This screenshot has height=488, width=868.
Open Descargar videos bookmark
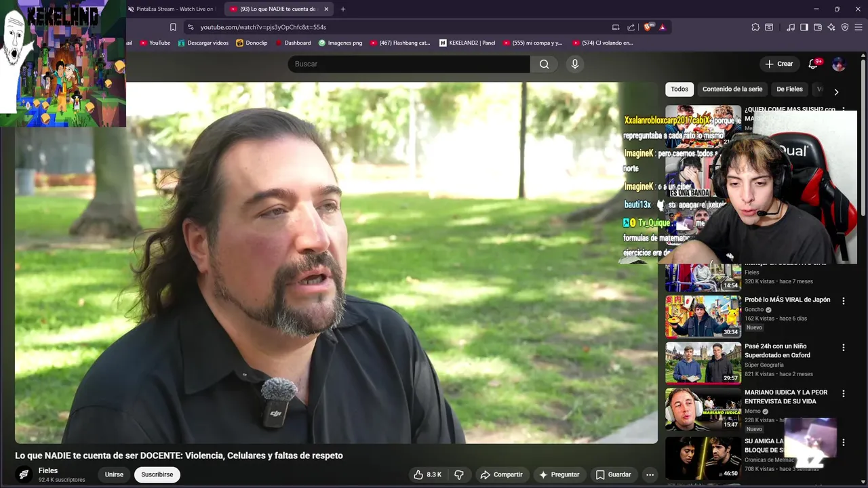[x=203, y=43]
